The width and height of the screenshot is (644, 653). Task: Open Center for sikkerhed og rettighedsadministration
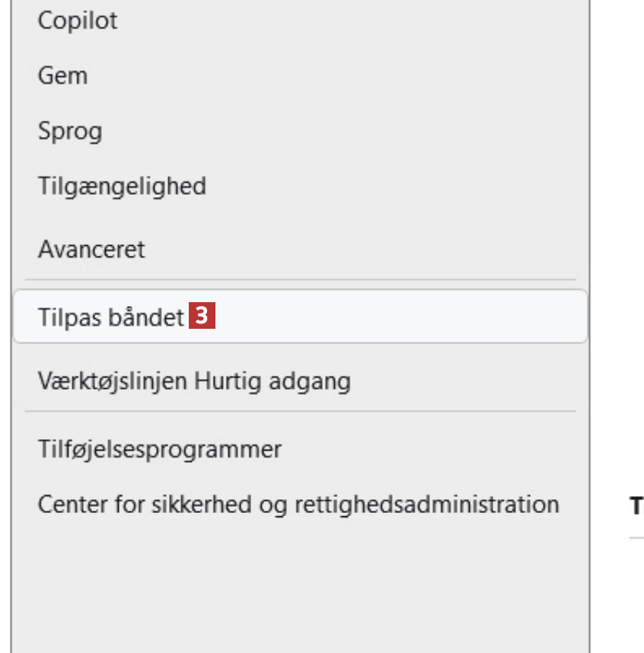298,504
